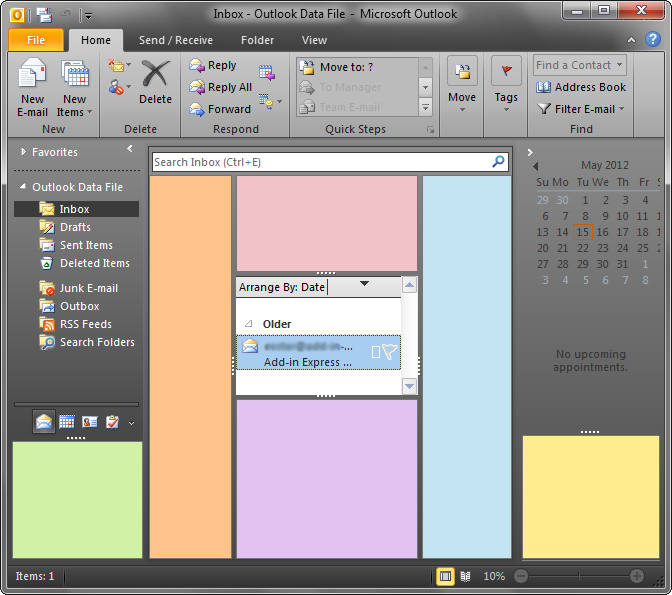The height and width of the screenshot is (595, 672).
Task: Click the Find a Contact field
Action: pos(579,65)
